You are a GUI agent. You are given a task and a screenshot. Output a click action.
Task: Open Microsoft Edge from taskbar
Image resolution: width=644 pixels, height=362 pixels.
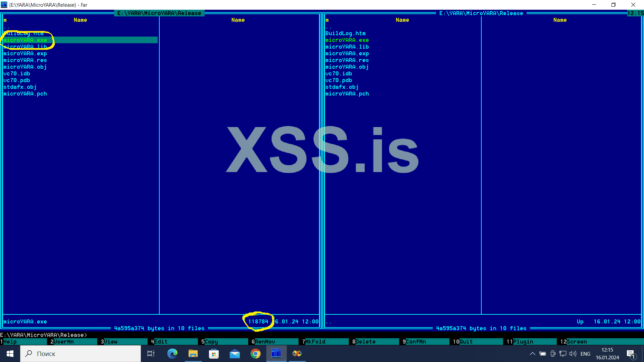pyautogui.click(x=172, y=354)
